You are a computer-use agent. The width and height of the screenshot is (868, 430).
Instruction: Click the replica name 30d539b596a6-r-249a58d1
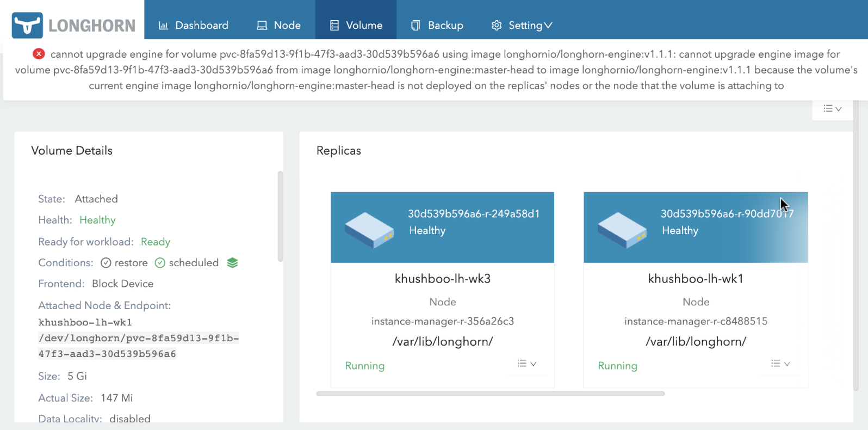(474, 214)
